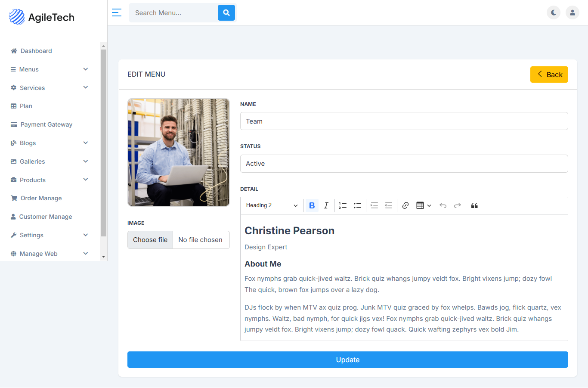Screen dimensions: 588x388
Task: Click the sidebar scrollbar up arrow
Action: point(103,46)
